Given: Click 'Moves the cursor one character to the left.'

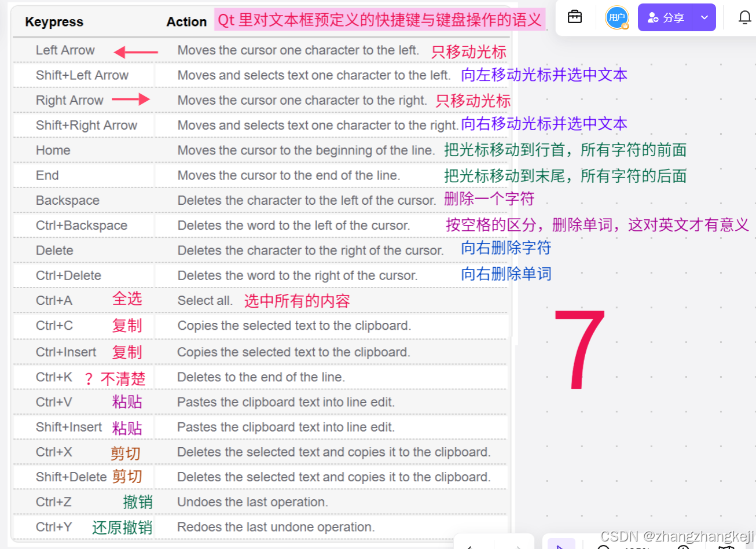Looking at the screenshot, I should (298, 50).
